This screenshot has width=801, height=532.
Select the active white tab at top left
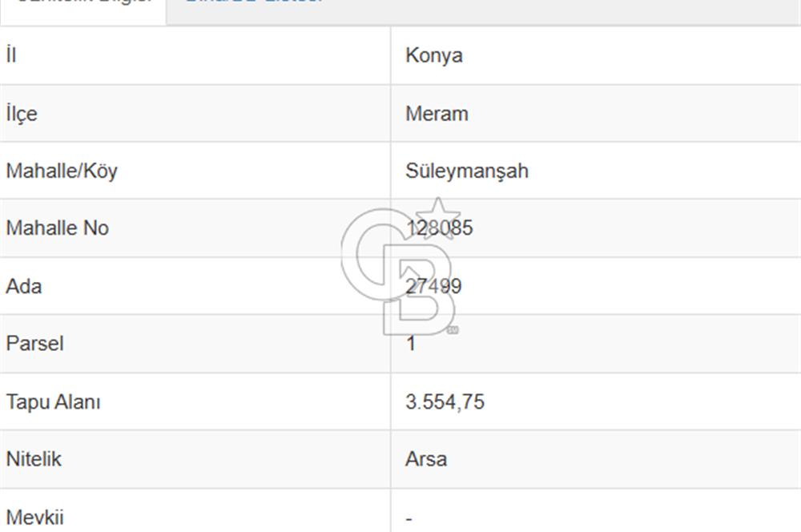[83, 5]
